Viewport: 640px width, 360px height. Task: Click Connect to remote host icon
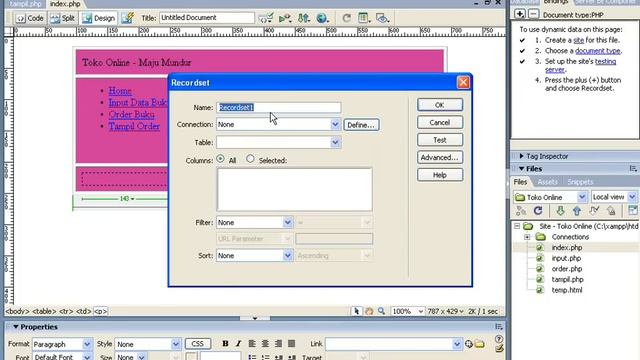[521, 211]
